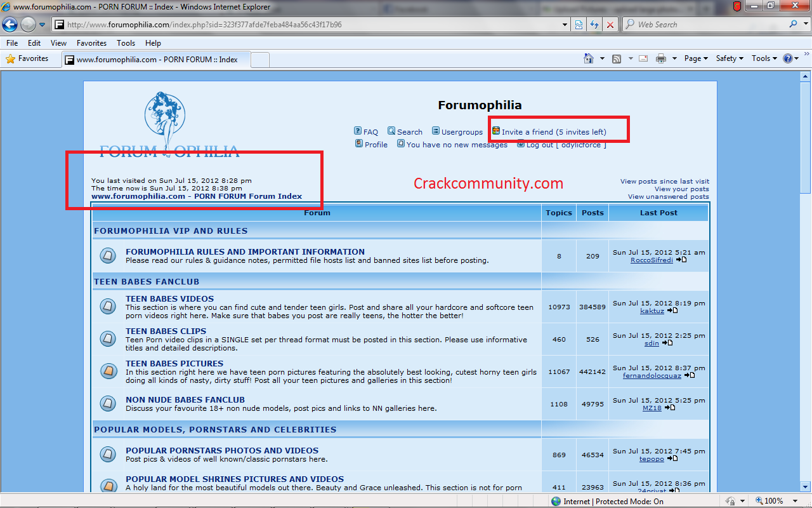Open the dropdown arrow beside Home icon
Image resolution: width=812 pixels, height=508 pixels.
click(602, 58)
